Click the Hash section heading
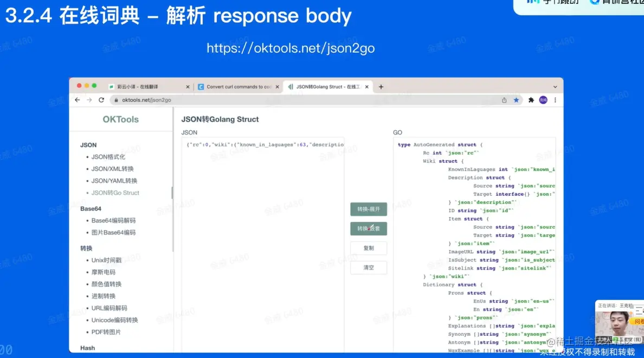Screen dimensions: 644x358 [x=87, y=348]
